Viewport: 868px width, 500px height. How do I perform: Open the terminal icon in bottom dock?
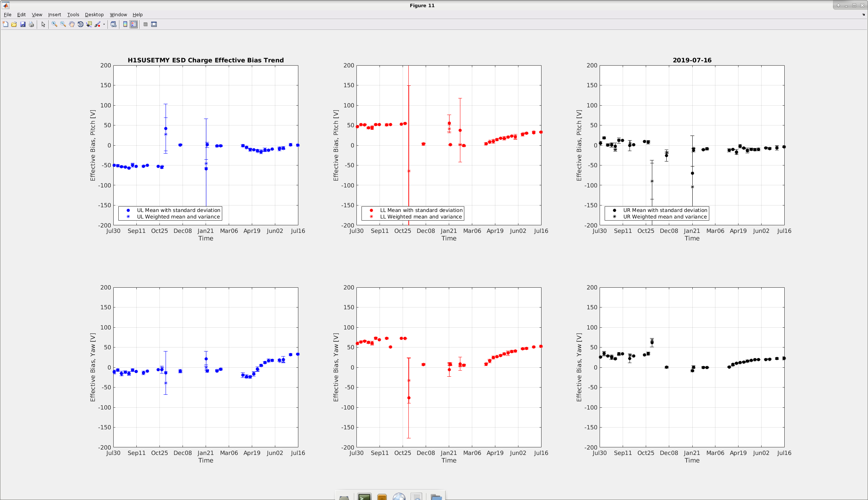364,496
